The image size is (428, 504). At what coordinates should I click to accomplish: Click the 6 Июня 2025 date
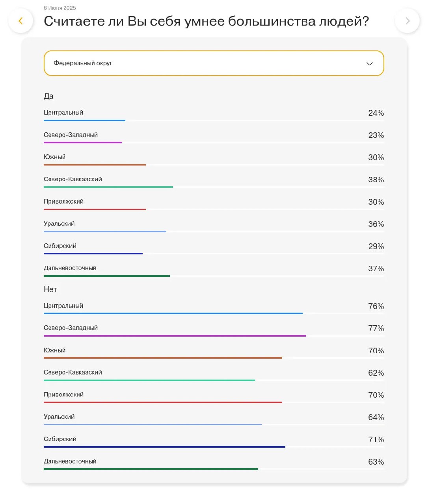[x=60, y=8]
